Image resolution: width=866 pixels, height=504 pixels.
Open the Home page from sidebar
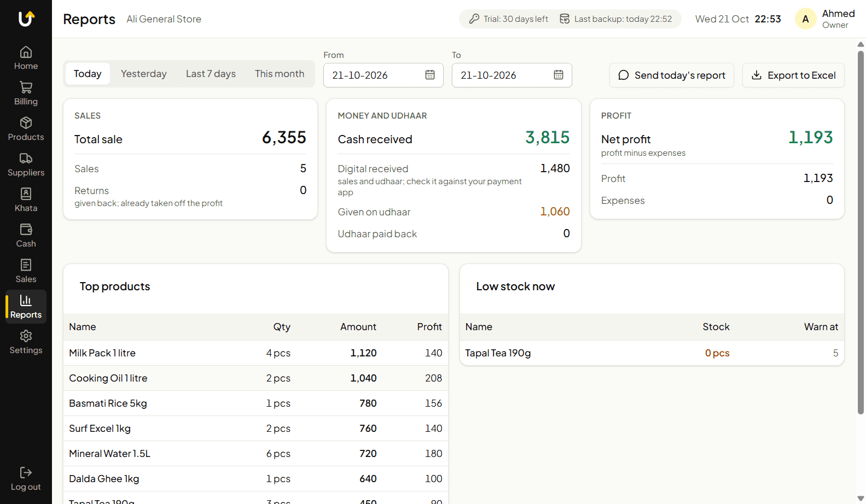click(x=26, y=58)
